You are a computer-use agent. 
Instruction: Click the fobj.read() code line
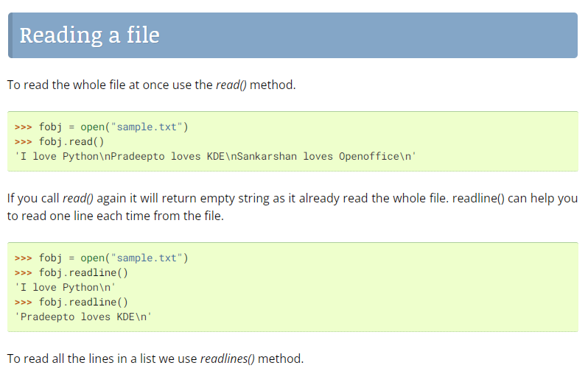click(71, 141)
